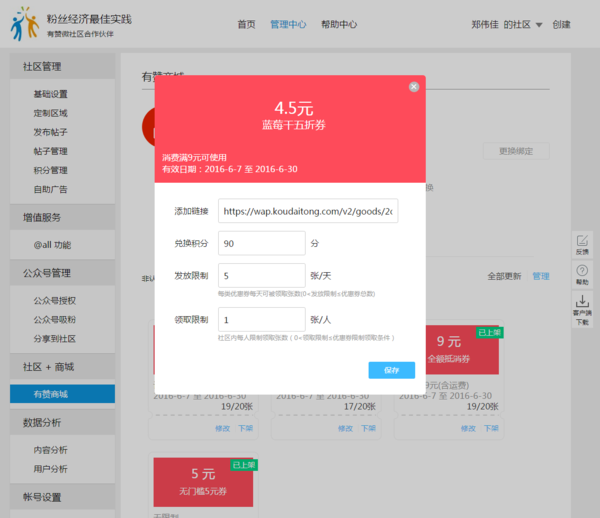Click the 发放限制 daily limit field
Image resolution: width=600 pixels, height=518 pixels.
[x=262, y=275]
